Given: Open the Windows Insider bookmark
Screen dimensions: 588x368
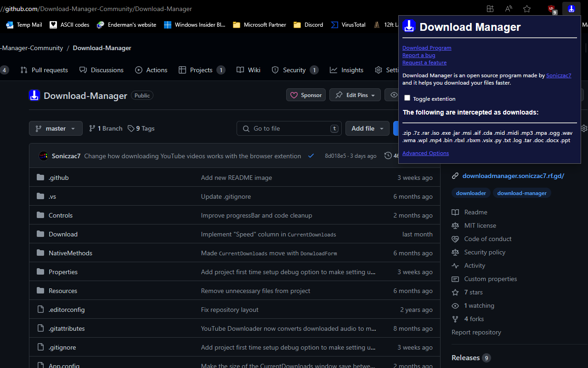Looking at the screenshot, I should click(x=194, y=25).
